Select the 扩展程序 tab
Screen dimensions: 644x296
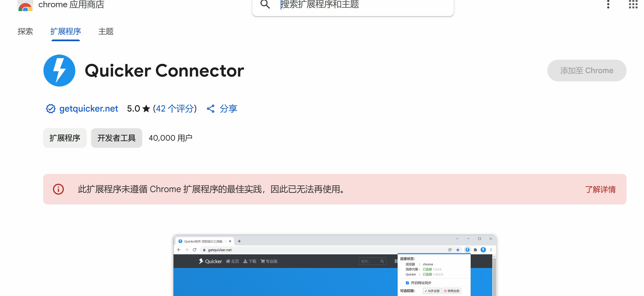click(x=65, y=32)
